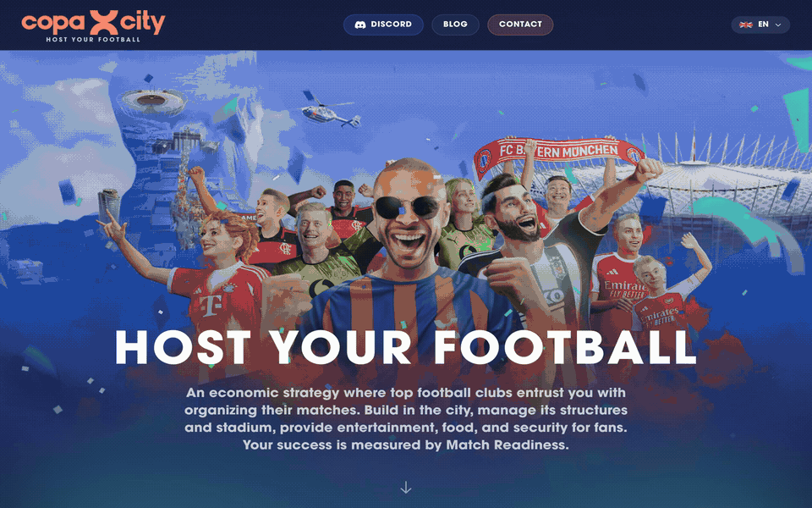This screenshot has width=812, height=508.
Task: Click the Discord icon in the header
Action: (x=360, y=25)
